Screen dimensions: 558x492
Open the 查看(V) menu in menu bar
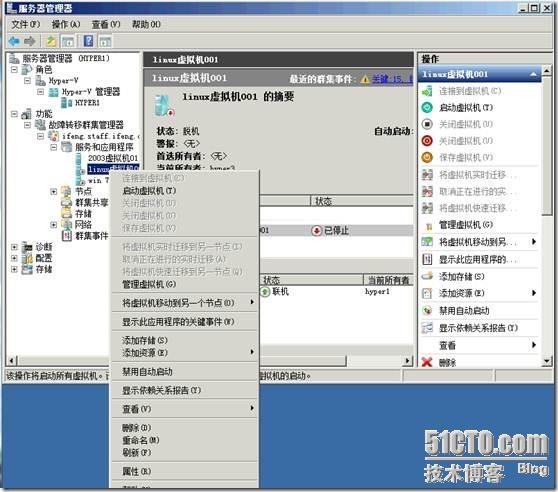[x=106, y=24]
